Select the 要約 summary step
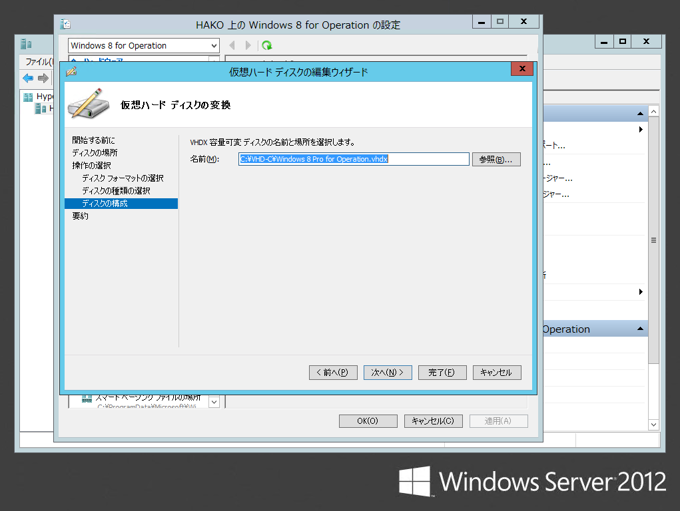 coord(80,216)
